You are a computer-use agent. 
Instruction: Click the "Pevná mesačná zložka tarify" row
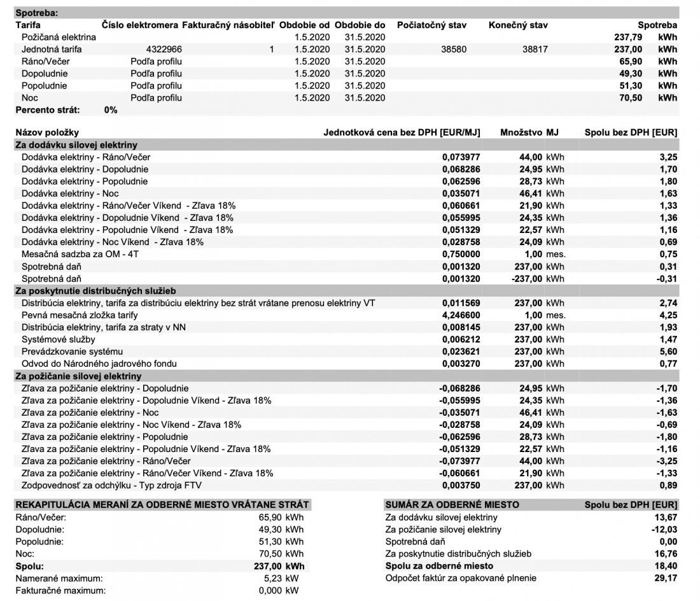pos(80,315)
